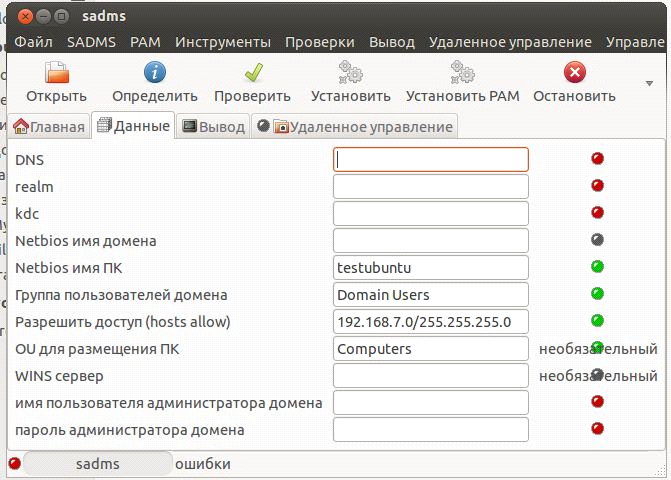
Task: Select the Данные tab
Action: (134, 126)
